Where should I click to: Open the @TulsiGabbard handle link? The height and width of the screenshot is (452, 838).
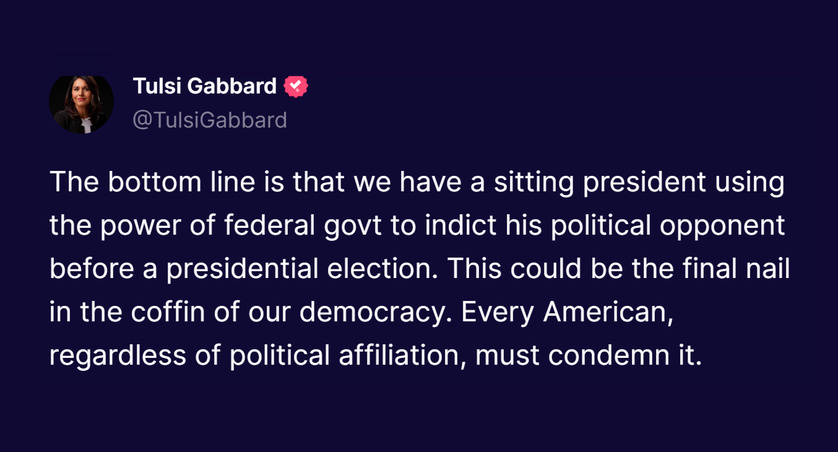pos(210,120)
